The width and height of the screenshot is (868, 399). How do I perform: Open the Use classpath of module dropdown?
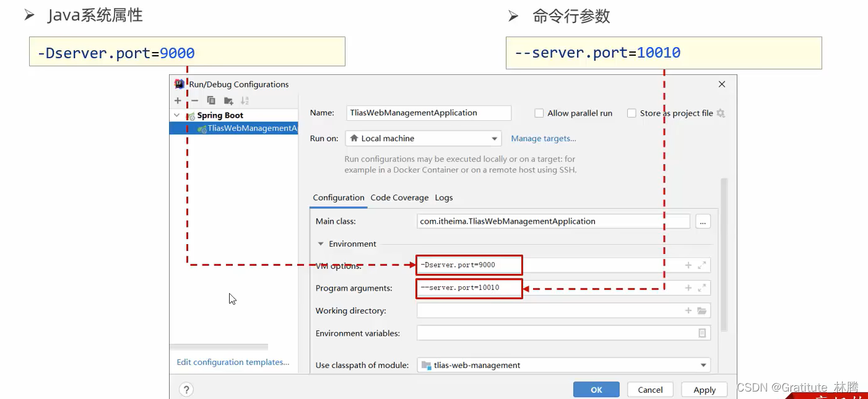pyautogui.click(x=704, y=365)
